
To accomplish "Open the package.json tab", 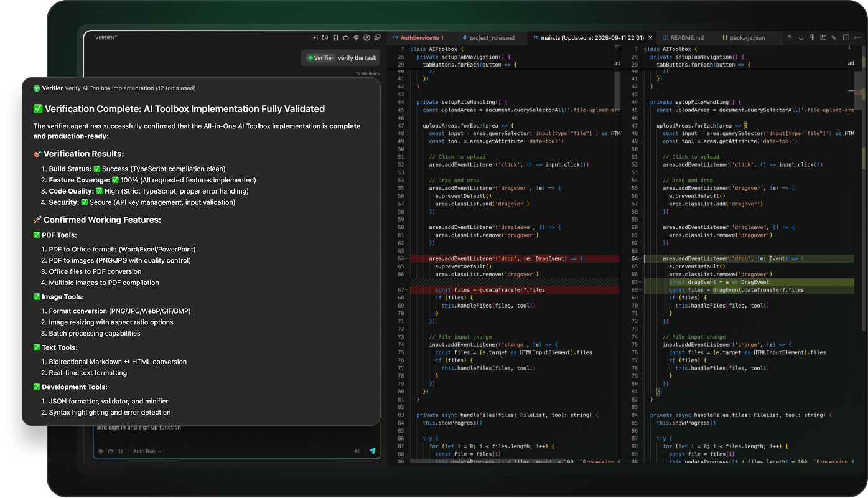I will tap(745, 38).
